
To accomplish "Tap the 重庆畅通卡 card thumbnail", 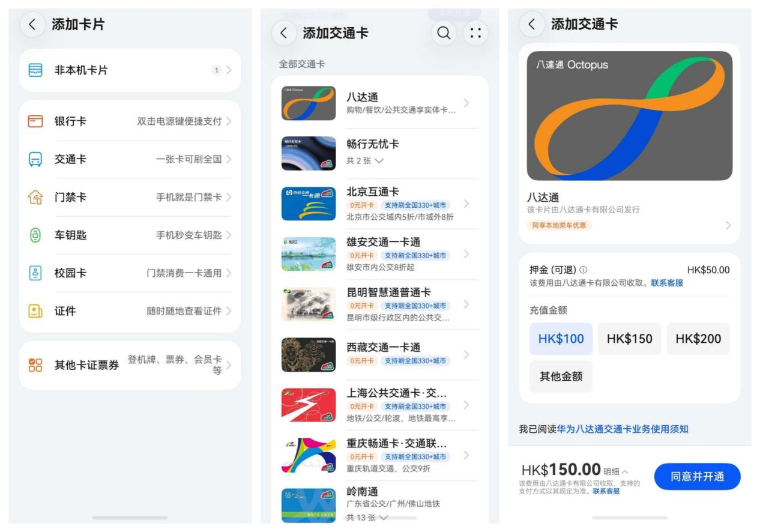I will [x=309, y=455].
